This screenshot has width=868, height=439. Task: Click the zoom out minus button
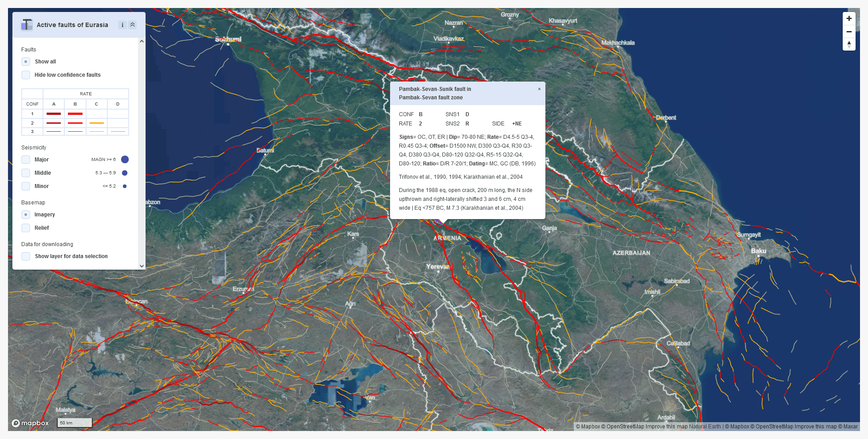pos(848,31)
